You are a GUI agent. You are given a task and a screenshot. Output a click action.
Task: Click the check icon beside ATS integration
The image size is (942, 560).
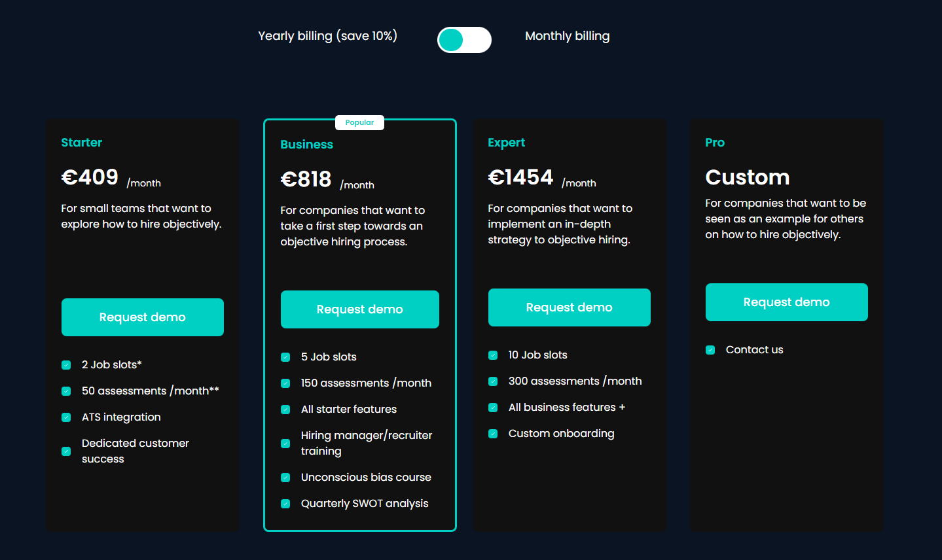coord(66,417)
